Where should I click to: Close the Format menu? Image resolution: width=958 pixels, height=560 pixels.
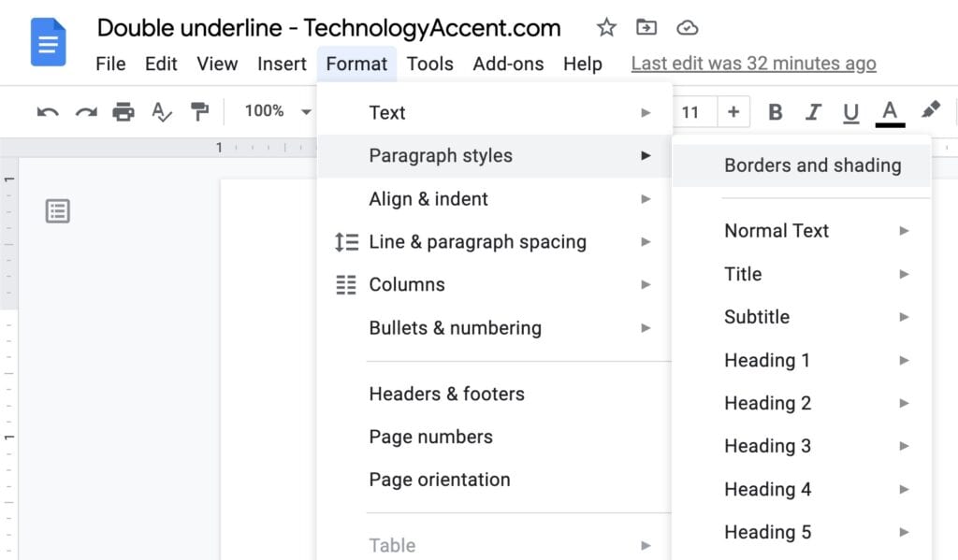[356, 64]
